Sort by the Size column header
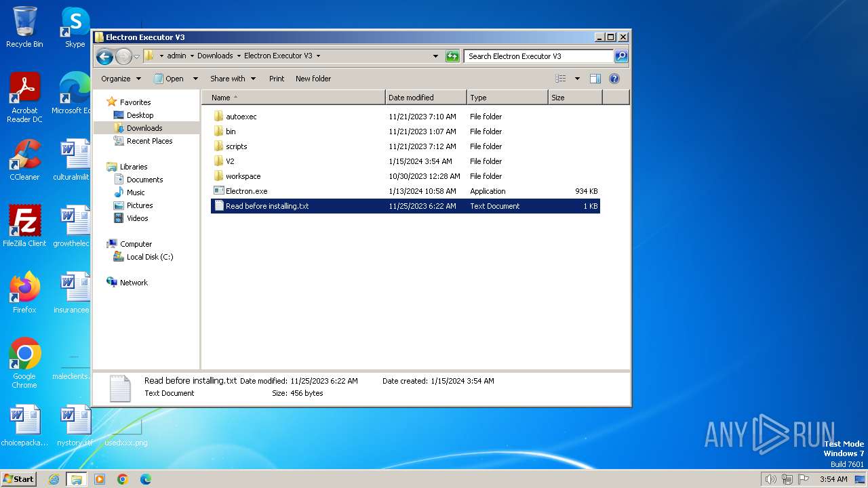Screen dimensions: 868x488 [x=575, y=98]
